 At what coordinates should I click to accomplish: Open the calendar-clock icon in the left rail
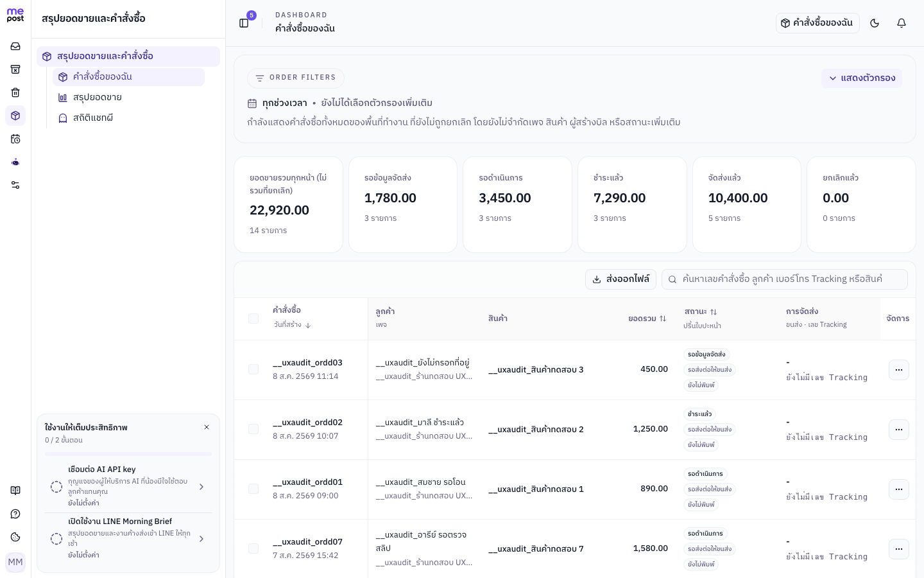tap(15, 139)
